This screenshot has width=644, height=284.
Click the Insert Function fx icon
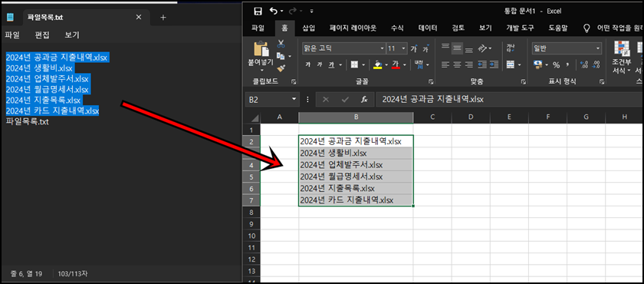click(x=364, y=99)
